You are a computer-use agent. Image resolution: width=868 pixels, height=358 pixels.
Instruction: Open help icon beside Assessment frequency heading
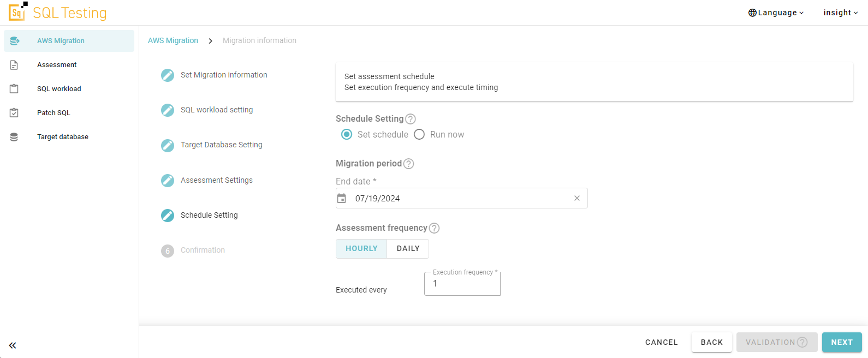434,228
